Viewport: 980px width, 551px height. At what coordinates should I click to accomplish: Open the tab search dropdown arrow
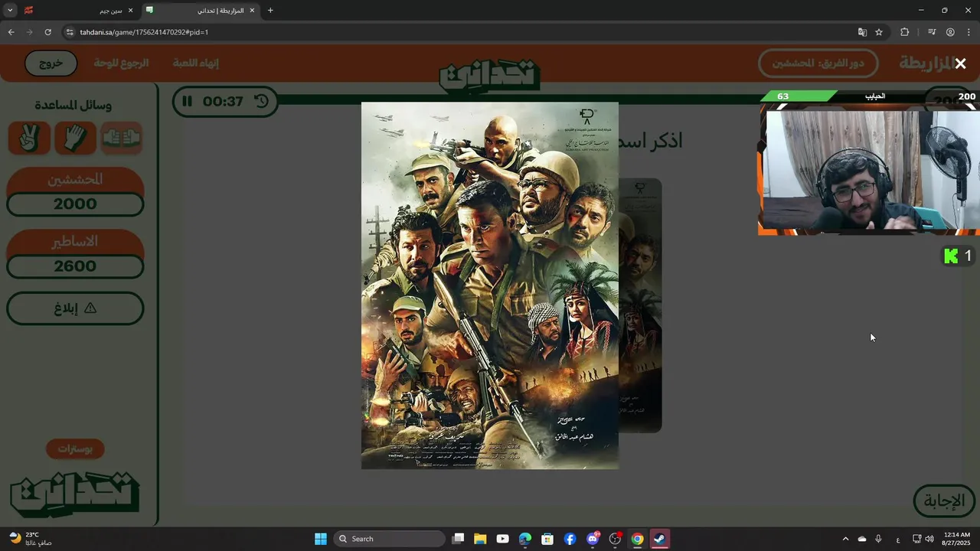pos(10,11)
